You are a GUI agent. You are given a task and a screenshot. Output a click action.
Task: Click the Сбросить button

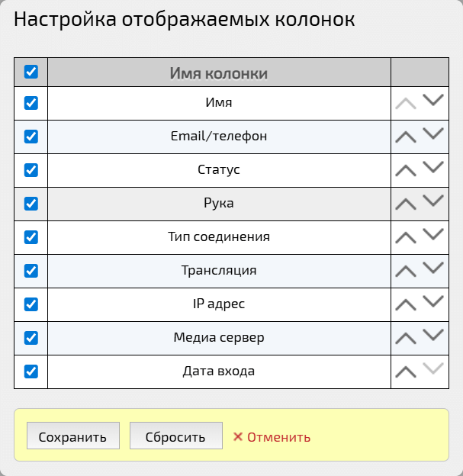tap(176, 436)
